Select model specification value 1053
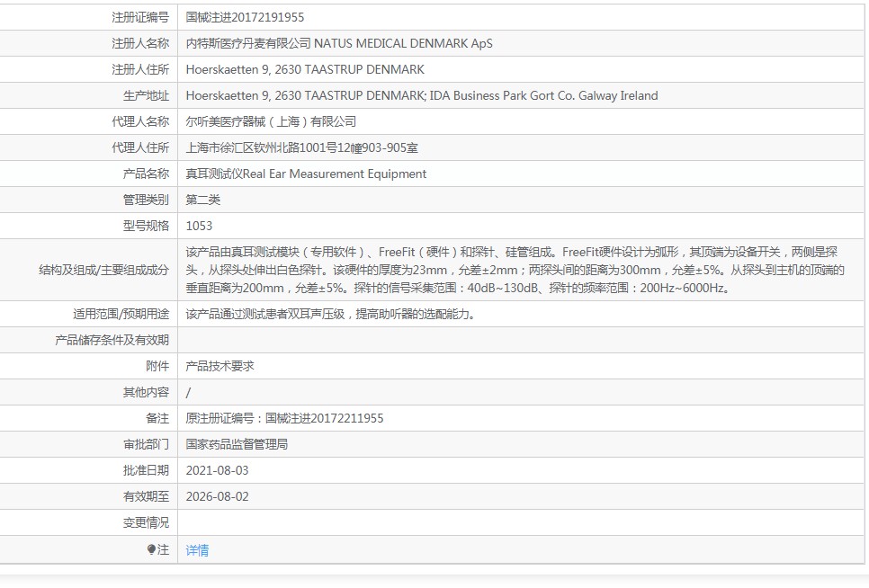 [199, 226]
